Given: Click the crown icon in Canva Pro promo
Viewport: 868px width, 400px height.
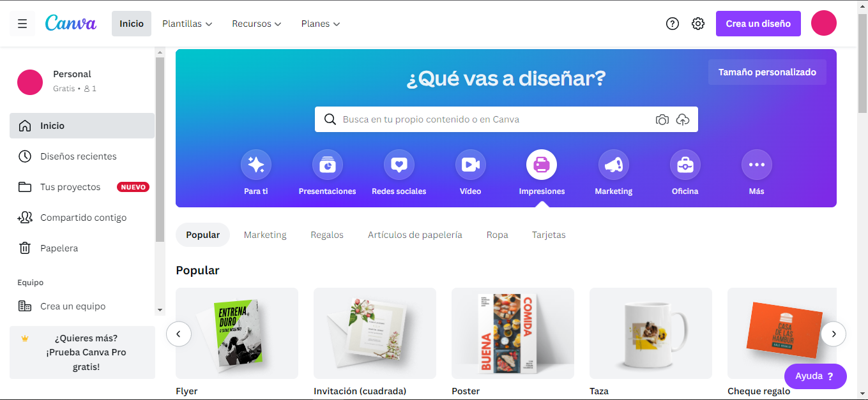Looking at the screenshot, I should (x=25, y=338).
